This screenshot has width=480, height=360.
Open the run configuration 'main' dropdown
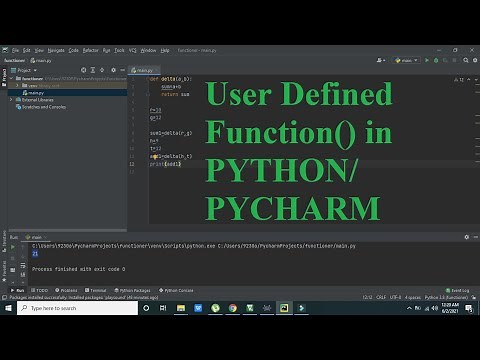(406, 60)
